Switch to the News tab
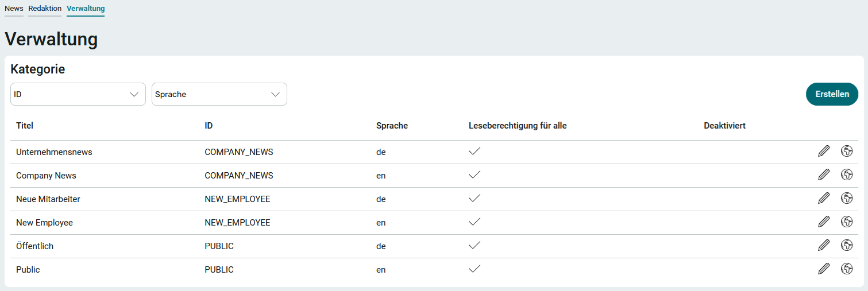This screenshot has height=291, width=868. click(14, 9)
